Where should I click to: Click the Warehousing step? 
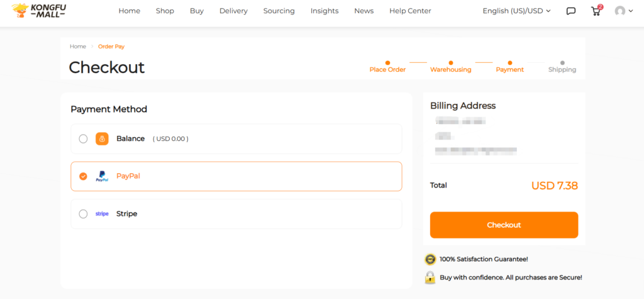[450, 67]
